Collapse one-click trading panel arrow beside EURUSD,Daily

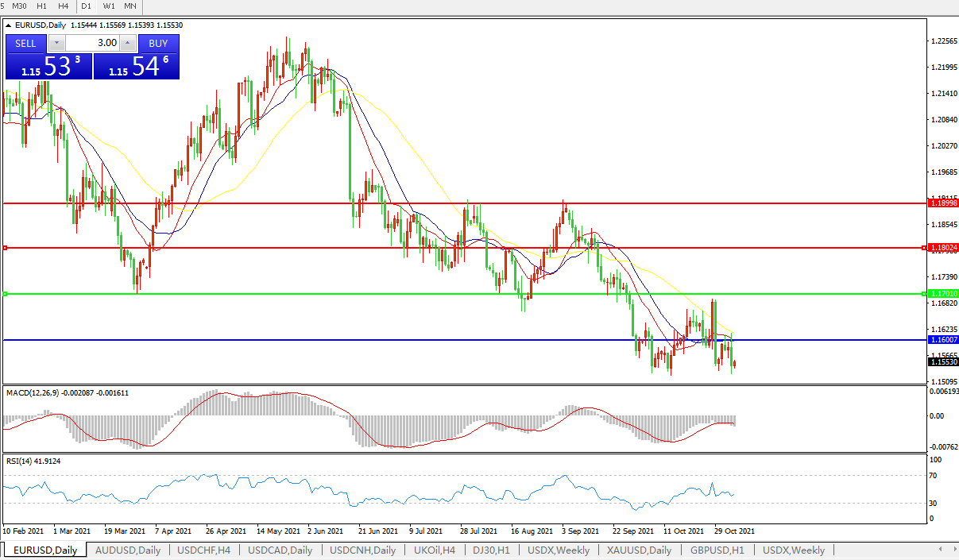coord(9,25)
